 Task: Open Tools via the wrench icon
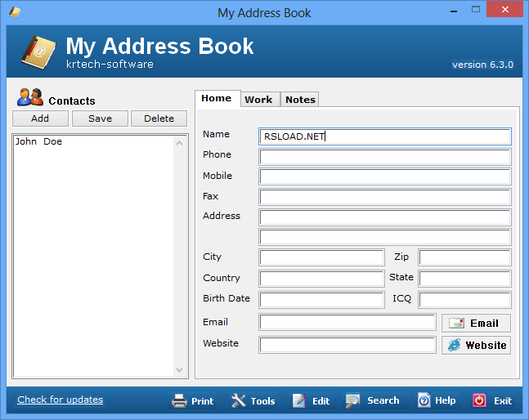[x=239, y=400]
